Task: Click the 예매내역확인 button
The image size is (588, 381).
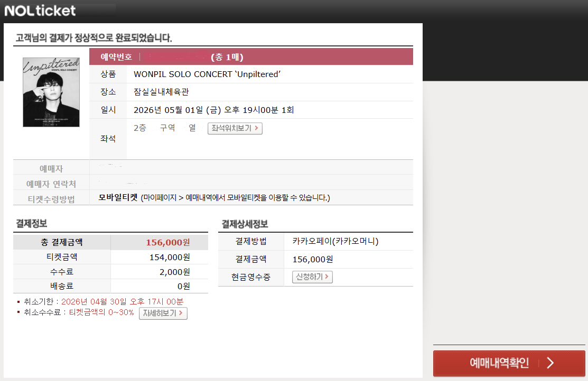Action: click(x=509, y=363)
